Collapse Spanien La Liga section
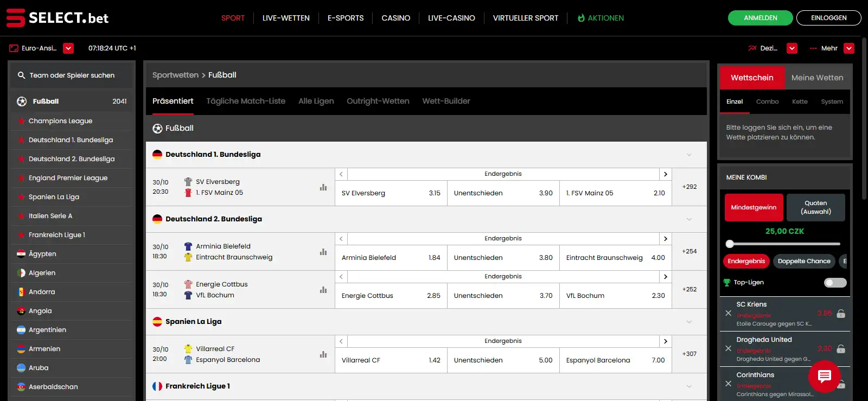 (x=689, y=322)
